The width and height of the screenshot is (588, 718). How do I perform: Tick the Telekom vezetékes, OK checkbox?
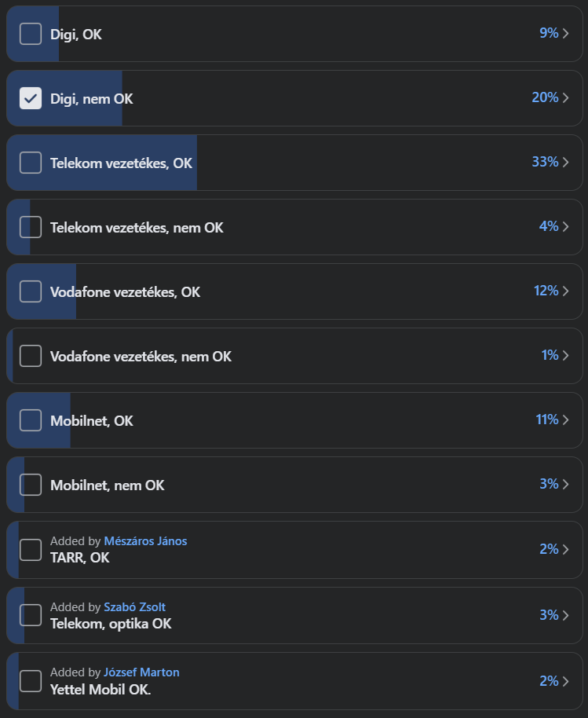pos(31,163)
